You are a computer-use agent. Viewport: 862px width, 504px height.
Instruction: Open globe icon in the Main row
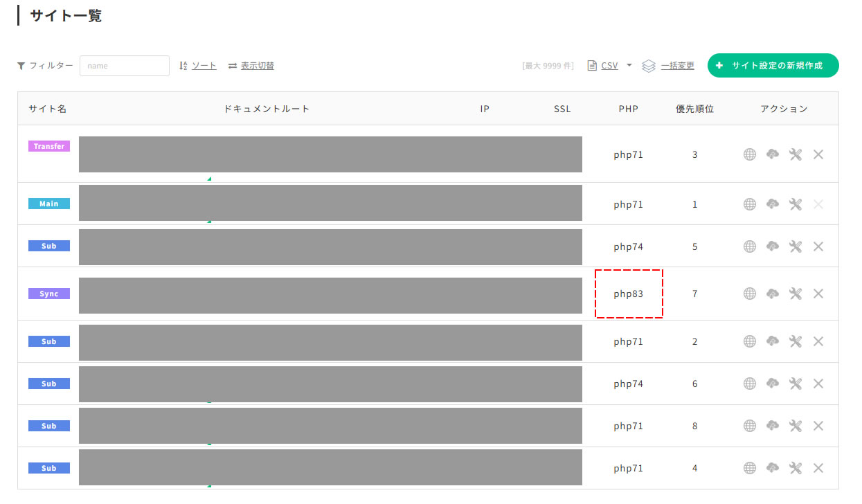pos(750,204)
